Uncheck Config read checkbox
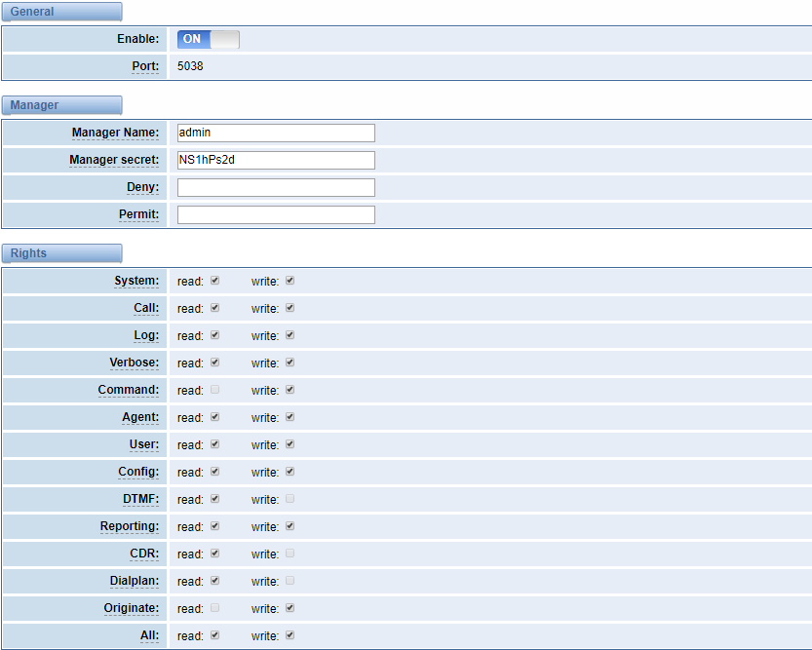This screenshot has height=650, width=812. [x=214, y=472]
